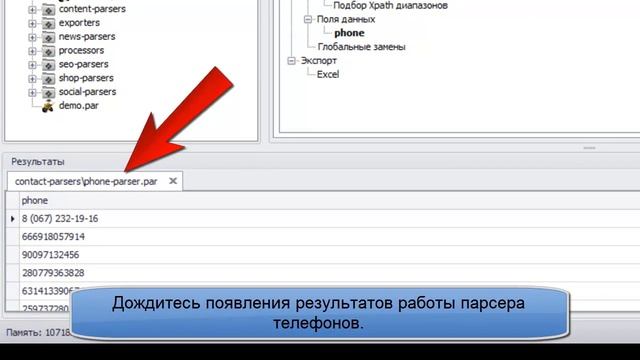640x360 pixels.
Task: Select the news-parsers tree item
Action: tap(87, 37)
